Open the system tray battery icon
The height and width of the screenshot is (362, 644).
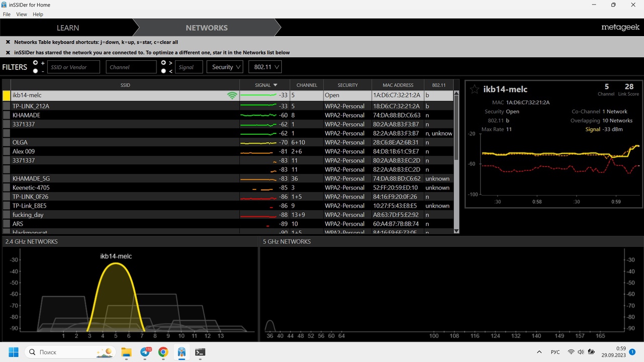click(591, 352)
